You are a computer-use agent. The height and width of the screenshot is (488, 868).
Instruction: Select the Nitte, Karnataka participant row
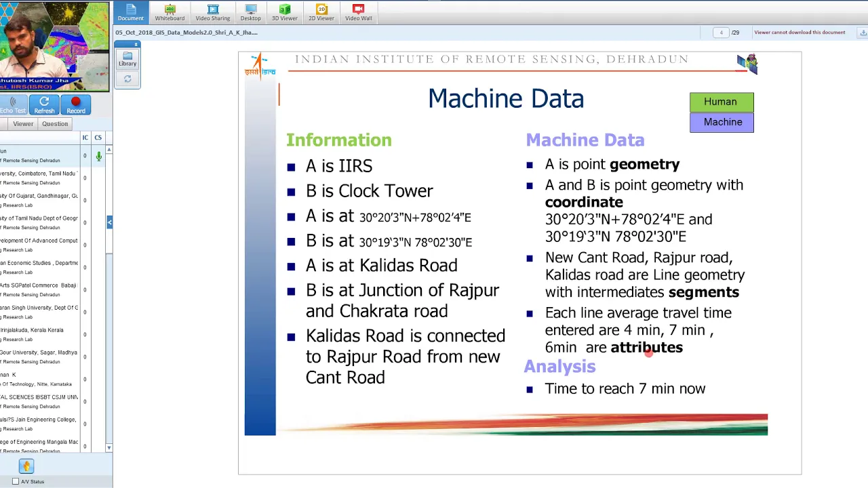coord(39,380)
